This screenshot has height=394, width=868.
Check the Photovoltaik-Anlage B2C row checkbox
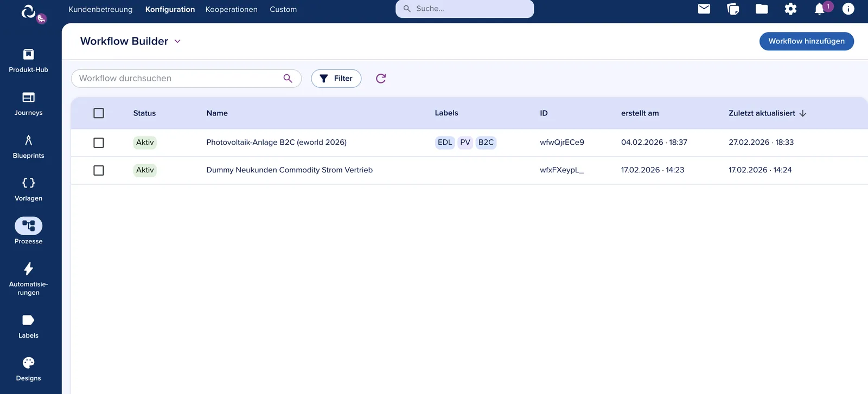[99, 143]
